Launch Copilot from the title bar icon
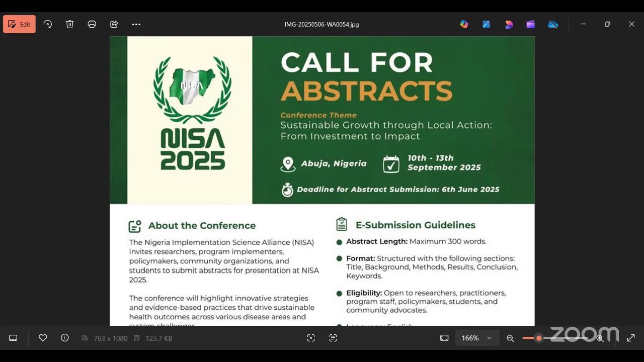This screenshot has height=362, width=644. 464,24
